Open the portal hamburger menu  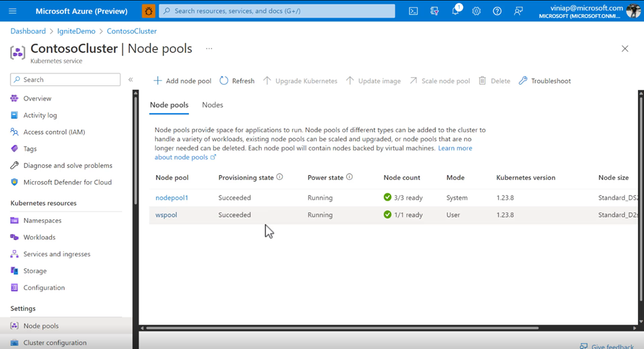pyautogui.click(x=13, y=11)
